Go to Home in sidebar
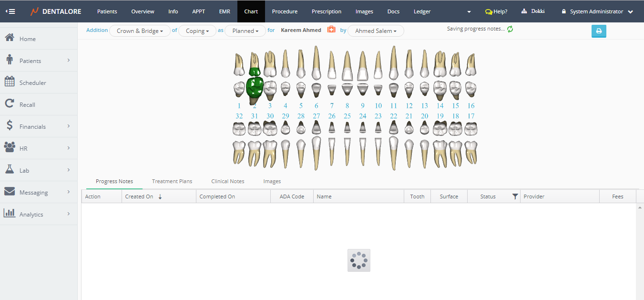Viewport: 644px width, 300px height. point(27,39)
